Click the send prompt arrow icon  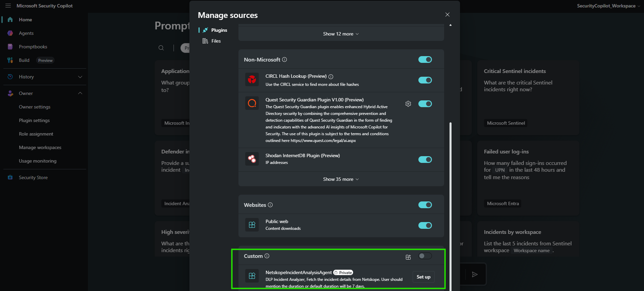tap(475, 274)
